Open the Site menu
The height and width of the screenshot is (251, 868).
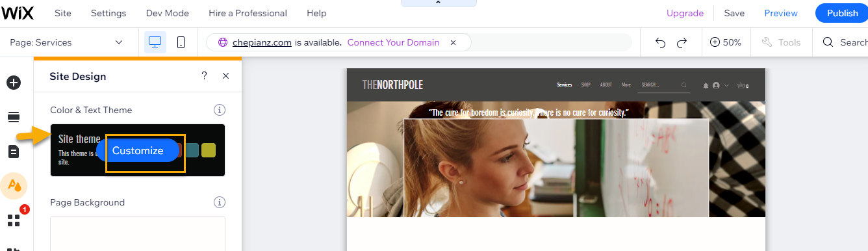tap(63, 13)
